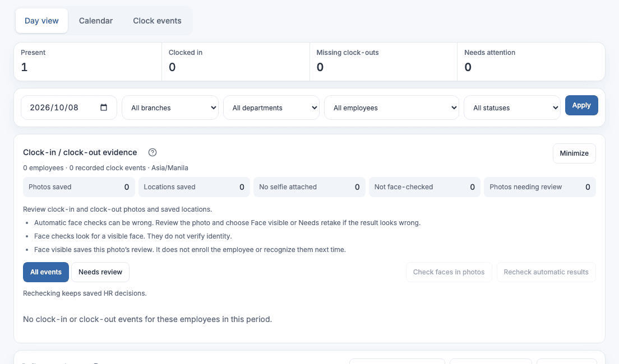
Task: Go to the Clock events tab
Action: coord(157,21)
